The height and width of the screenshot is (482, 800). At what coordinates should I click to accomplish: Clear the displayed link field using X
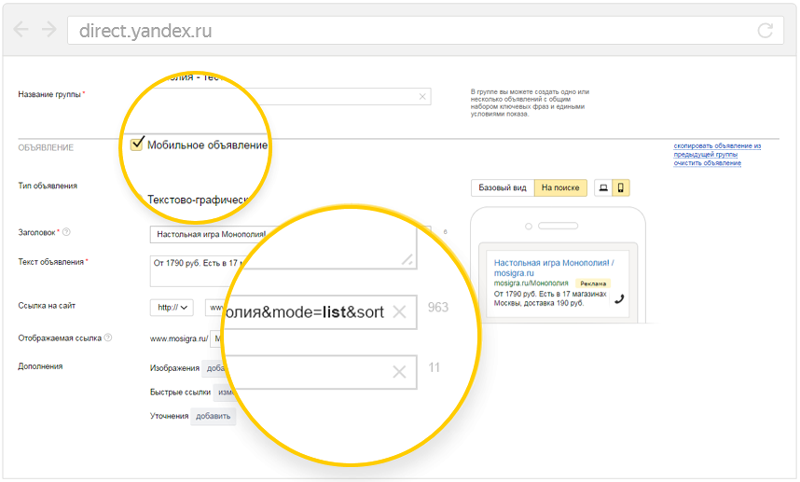[399, 372]
